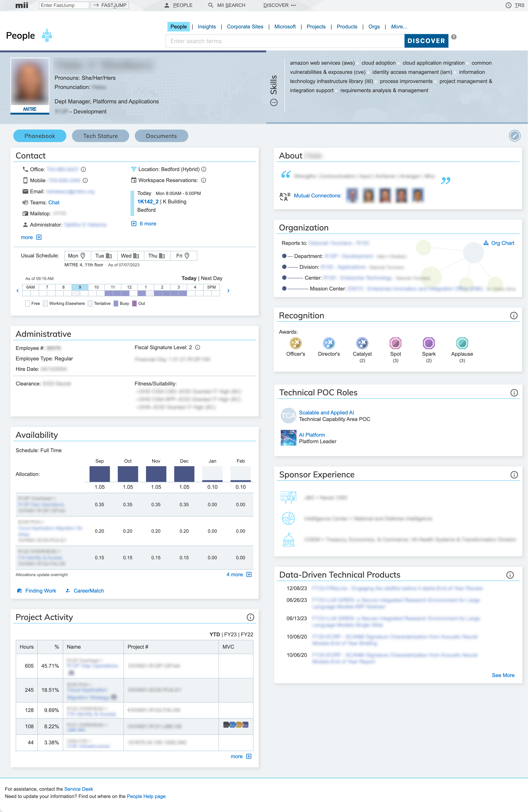This screenshot has width=529, height=812.
Task: Switch Project Activity to FY23
Action: point(230,635)
